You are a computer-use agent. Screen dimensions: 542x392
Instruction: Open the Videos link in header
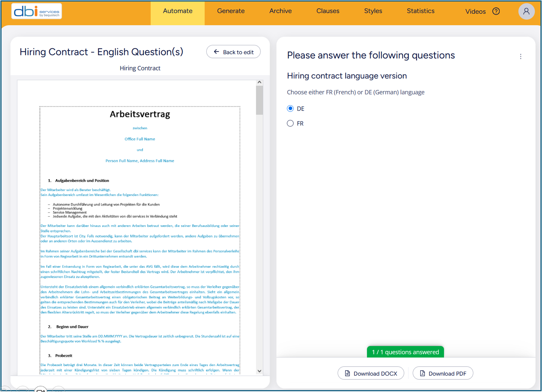pos(475,11)
